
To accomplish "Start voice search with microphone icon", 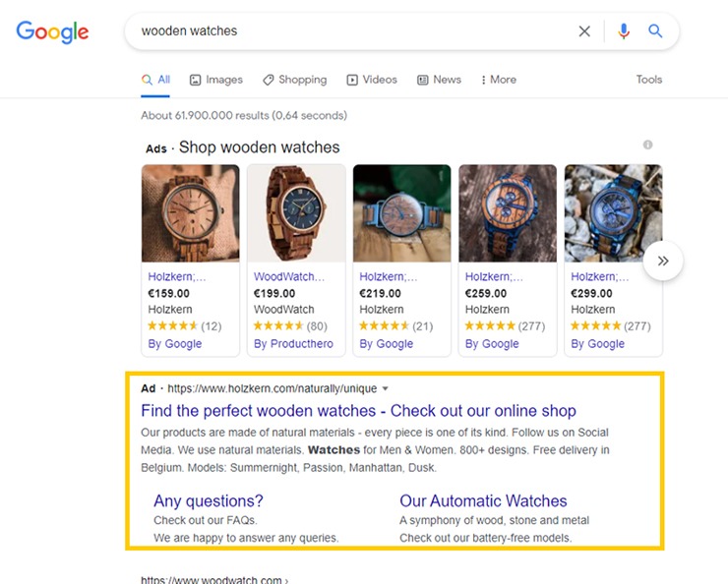I will tap(624, 31).
